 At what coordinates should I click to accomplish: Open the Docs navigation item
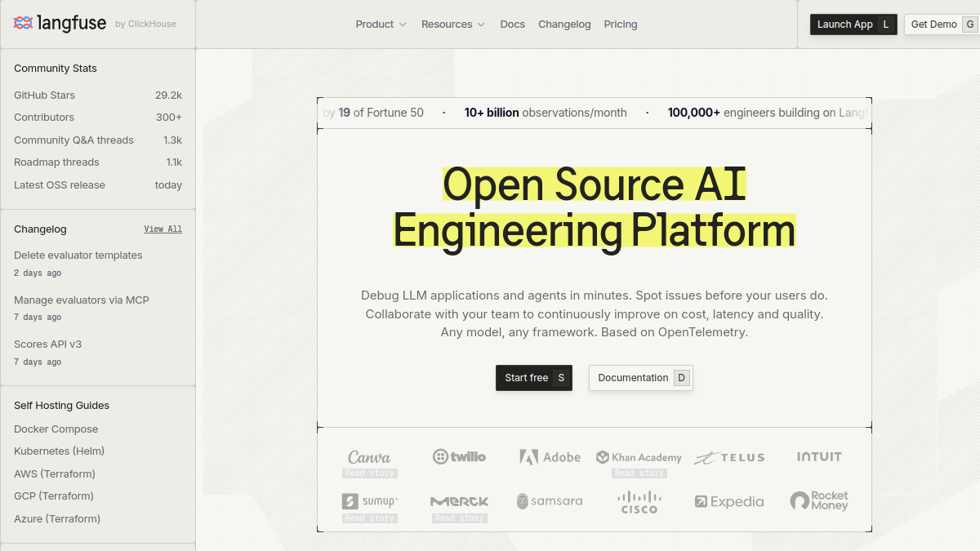513,24
